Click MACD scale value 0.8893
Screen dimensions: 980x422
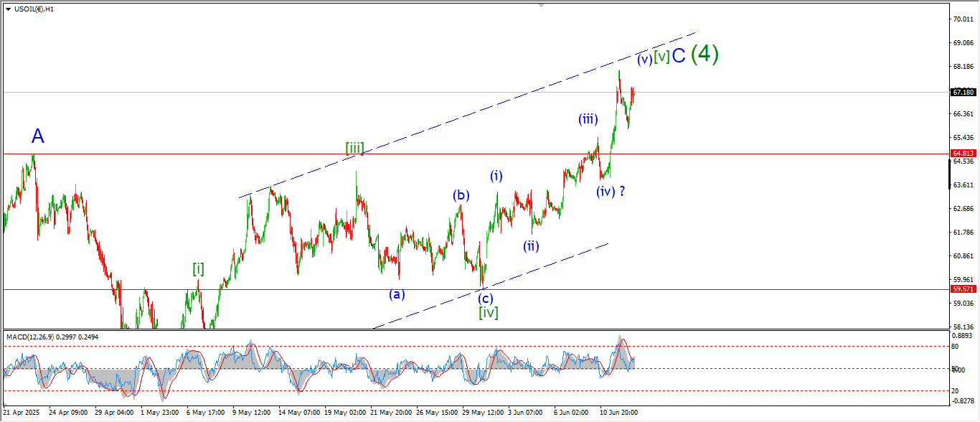[x=963, y=335]
